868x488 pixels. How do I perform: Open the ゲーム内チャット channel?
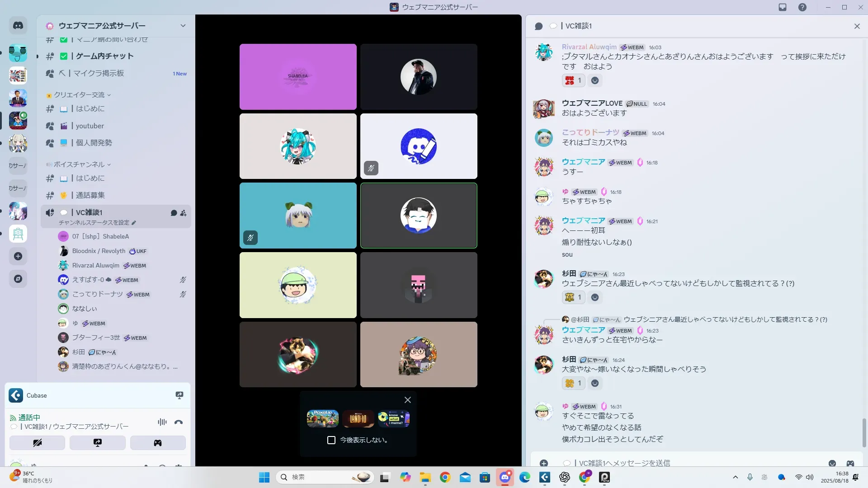[104, 56]
